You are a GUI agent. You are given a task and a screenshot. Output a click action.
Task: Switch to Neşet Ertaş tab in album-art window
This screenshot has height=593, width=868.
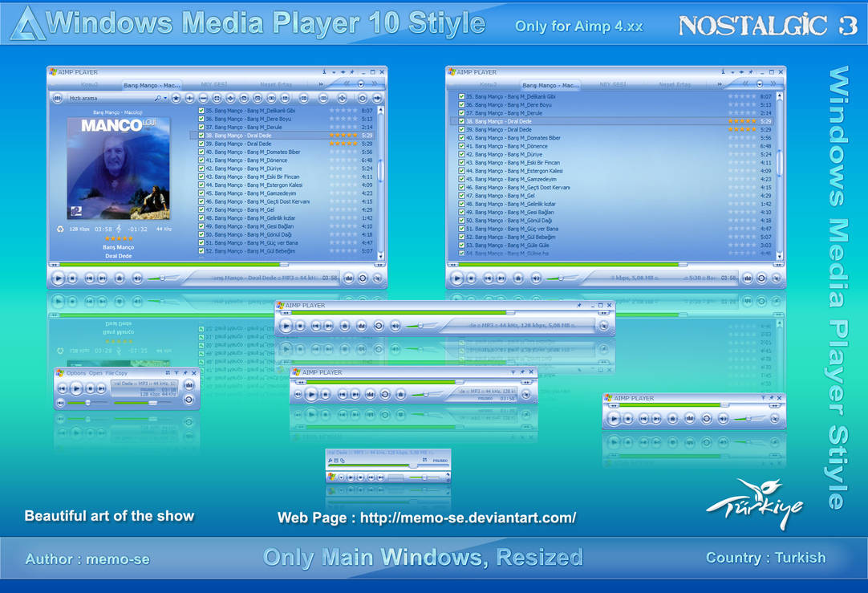pyautogui.click(x=276, y=85)
